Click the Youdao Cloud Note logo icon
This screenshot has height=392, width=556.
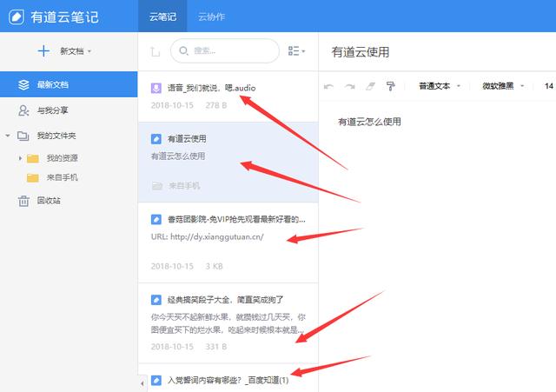point(17,17)
